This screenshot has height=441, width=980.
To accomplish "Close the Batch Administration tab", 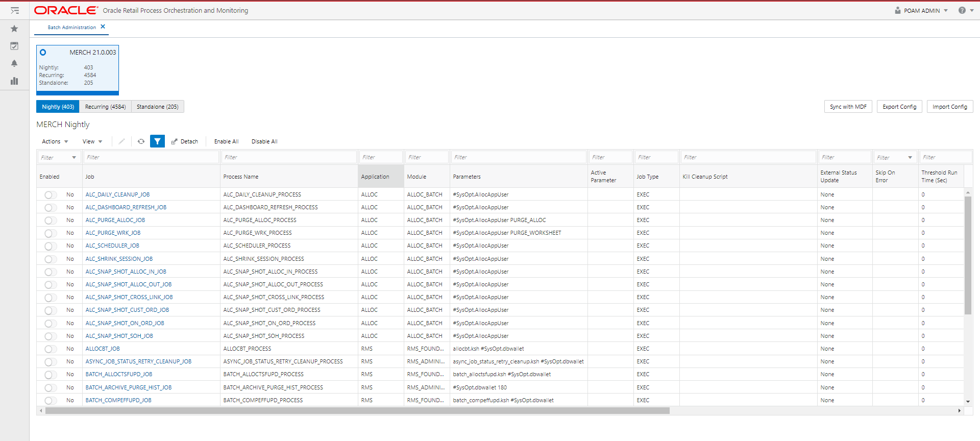I will click(103, 27).
